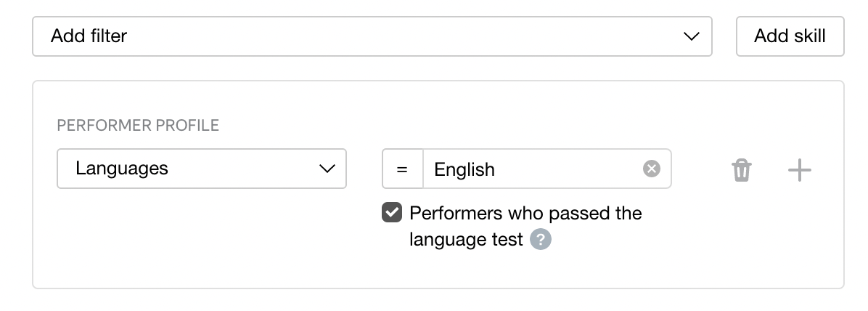This screenshot has width=868, height=311.
Task: Toggle checkbox via 'language test' text line
Action: point(466,240)
